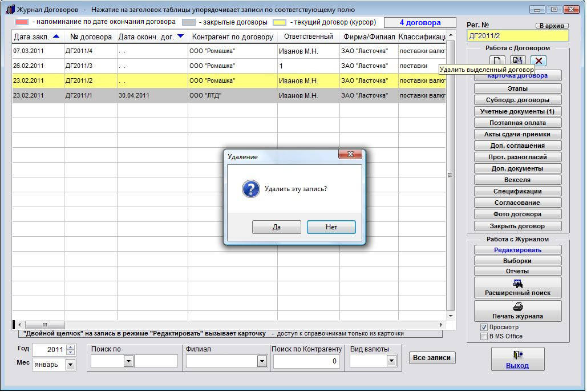
Task: Toggle the Просмотр checkbox
Action: pyautogui.click(x=484, y=328)
